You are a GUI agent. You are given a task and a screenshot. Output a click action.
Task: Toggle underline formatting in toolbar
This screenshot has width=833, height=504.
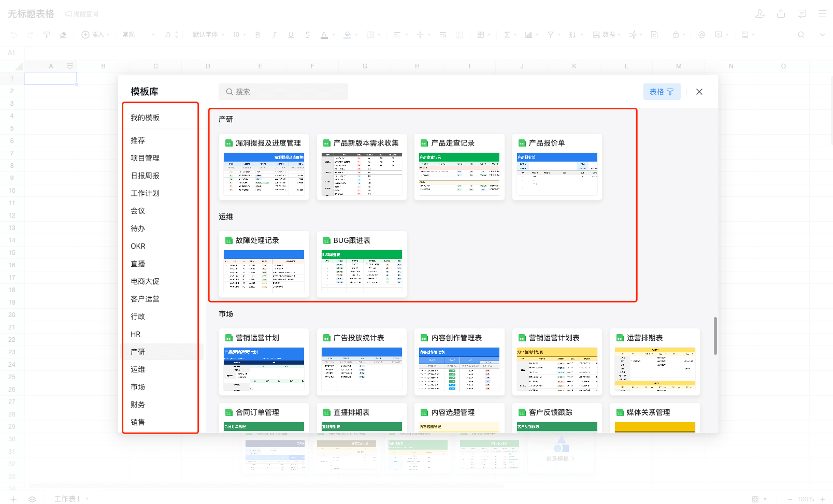pos(291,35)
